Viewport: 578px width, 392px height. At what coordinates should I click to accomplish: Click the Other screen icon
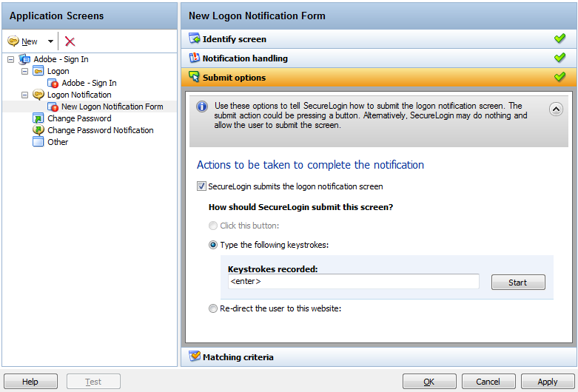click(x=38, y=142)
